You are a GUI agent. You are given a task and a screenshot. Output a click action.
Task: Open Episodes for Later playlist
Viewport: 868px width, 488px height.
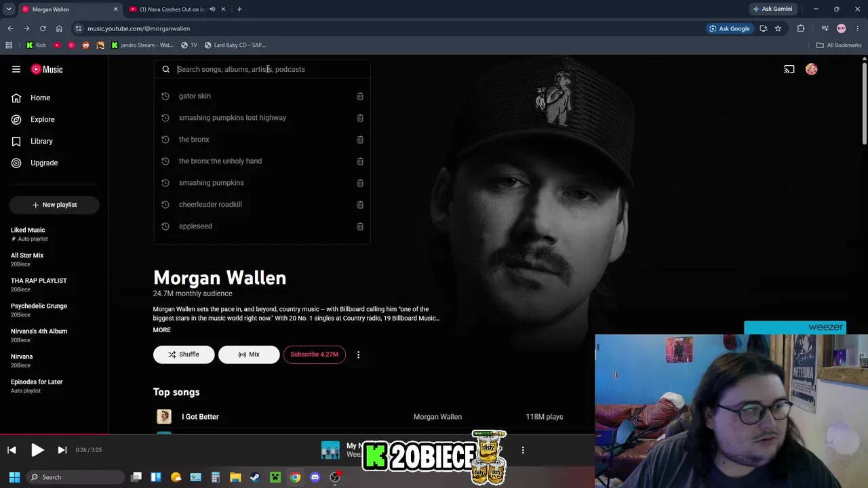(37, 382)
